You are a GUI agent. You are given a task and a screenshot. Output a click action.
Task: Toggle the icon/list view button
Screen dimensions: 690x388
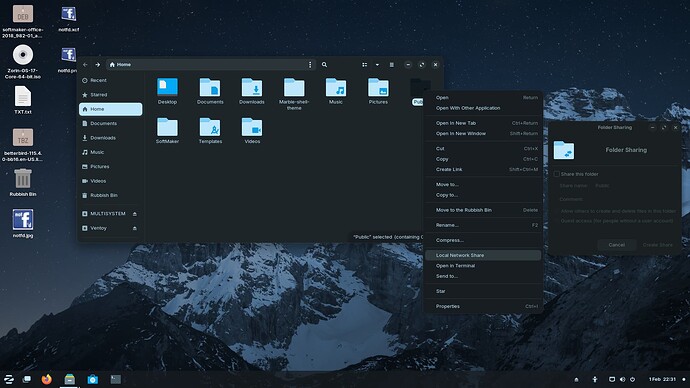tap(364, 65)
